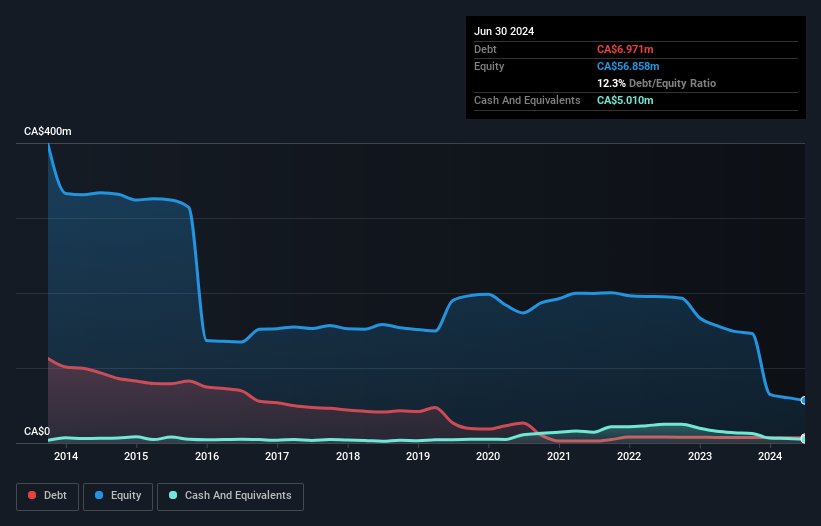Click the blue Equity legend dot
This screenshot has height=526, width=821.
pos(99,495)
